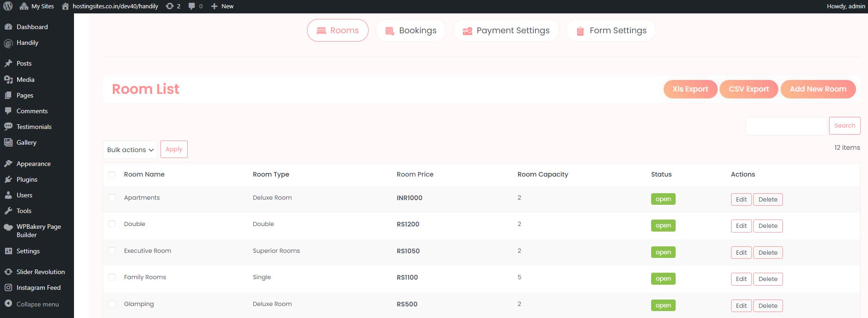Open the Bulk actions dropdown
Image resolution: width=868 pixels, height=318 pixels.
130,150
